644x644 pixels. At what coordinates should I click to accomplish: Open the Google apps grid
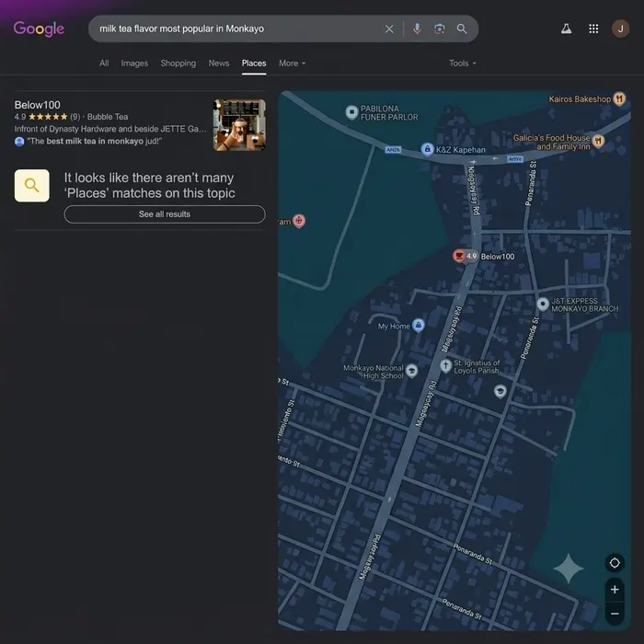(x=593, y=29)
